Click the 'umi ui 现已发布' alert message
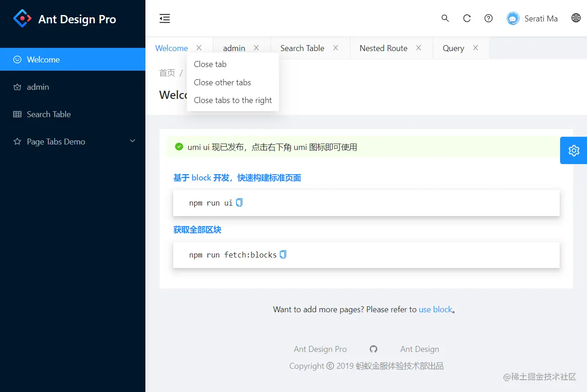The image size is (587, 392). click(x=273, y=147)
